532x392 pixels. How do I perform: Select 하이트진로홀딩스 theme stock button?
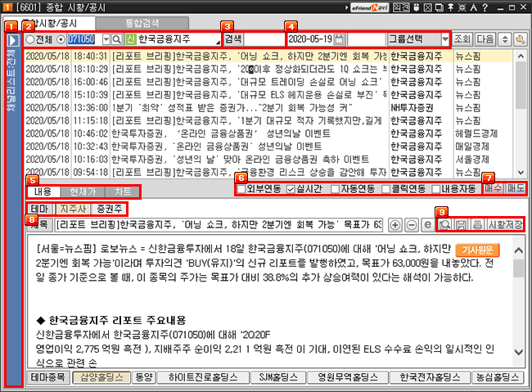203,377
